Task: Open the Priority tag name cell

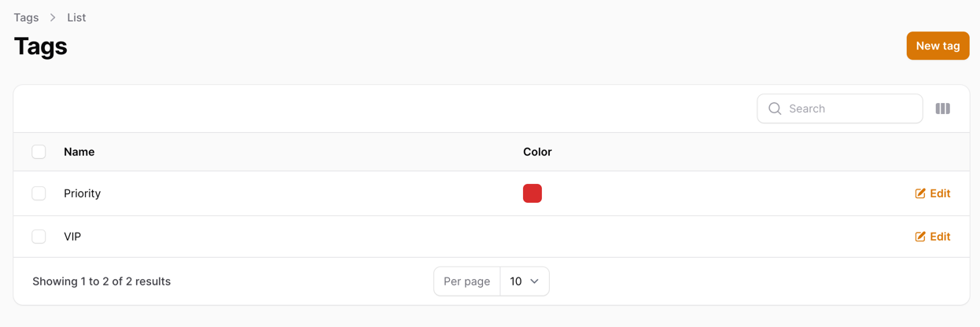Action: coord(83,193)
